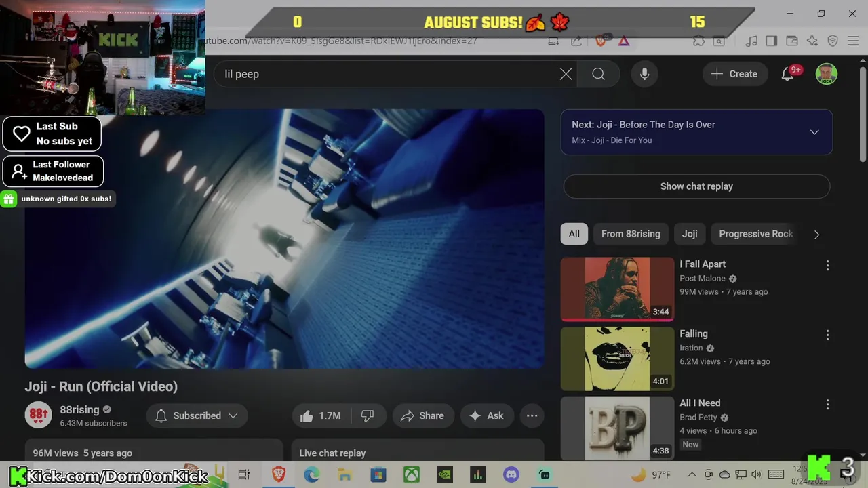Click the browser share page icon
Viewport: 868px width, 488px height.
[576, 41]
